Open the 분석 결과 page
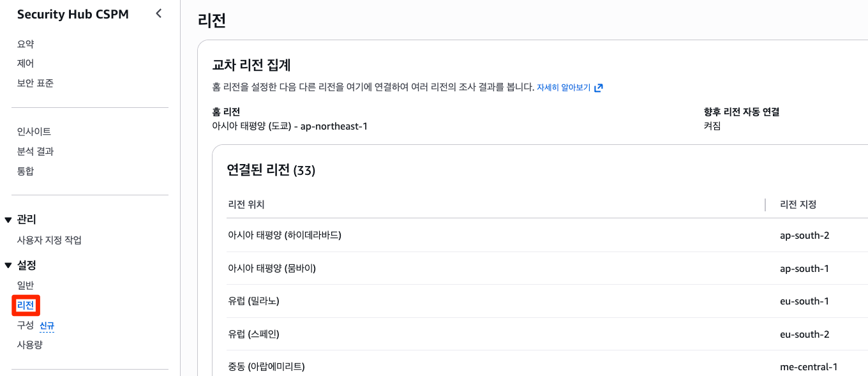This screenshot has height=376, width=868. click(35, 151)
